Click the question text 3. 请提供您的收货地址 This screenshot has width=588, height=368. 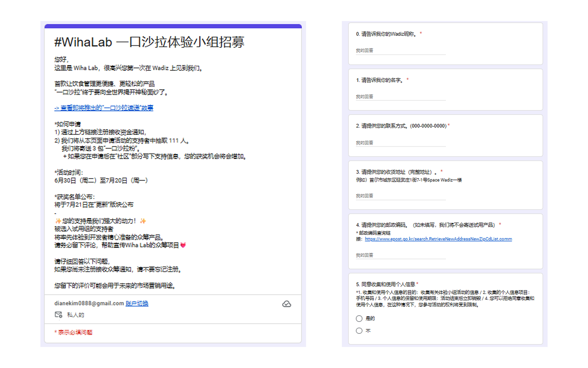tap(397, 172)
